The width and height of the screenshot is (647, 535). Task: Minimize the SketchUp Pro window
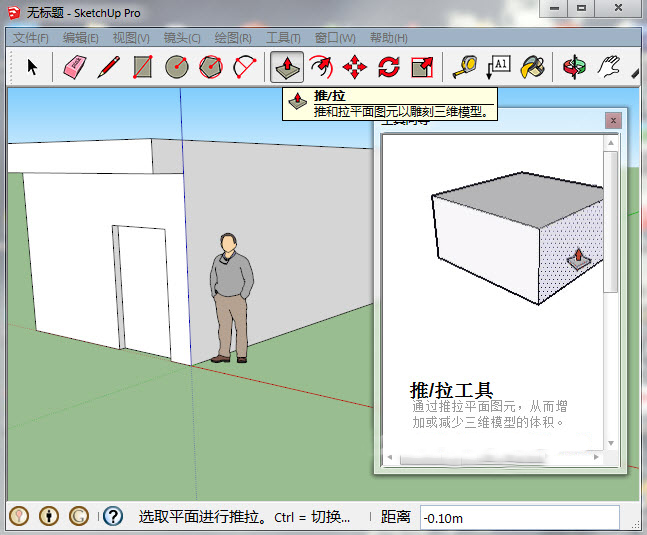(554, 8)
